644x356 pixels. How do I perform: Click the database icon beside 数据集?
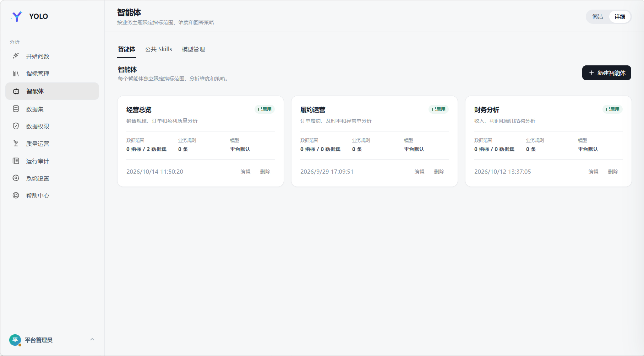click(x=16, y=109)
